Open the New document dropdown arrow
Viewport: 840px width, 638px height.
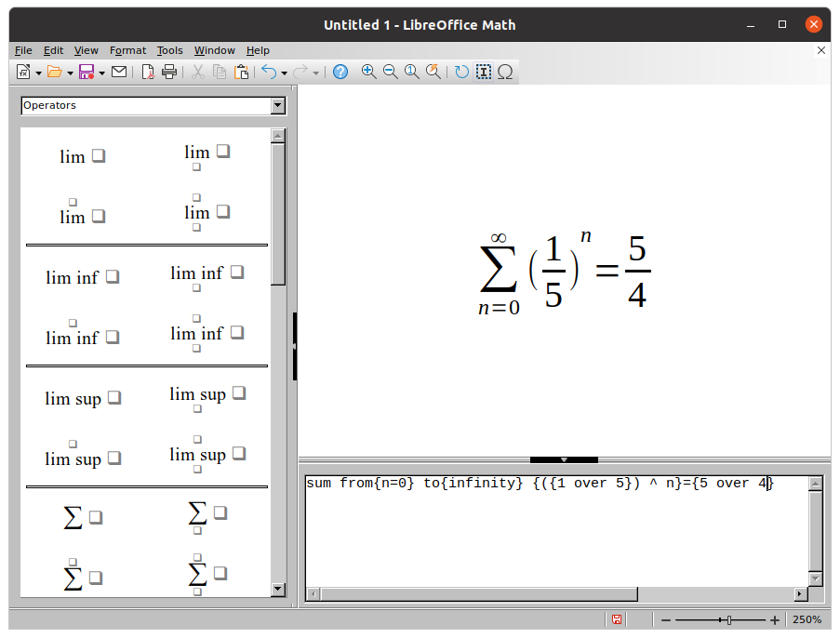click(x=37, y=72)
